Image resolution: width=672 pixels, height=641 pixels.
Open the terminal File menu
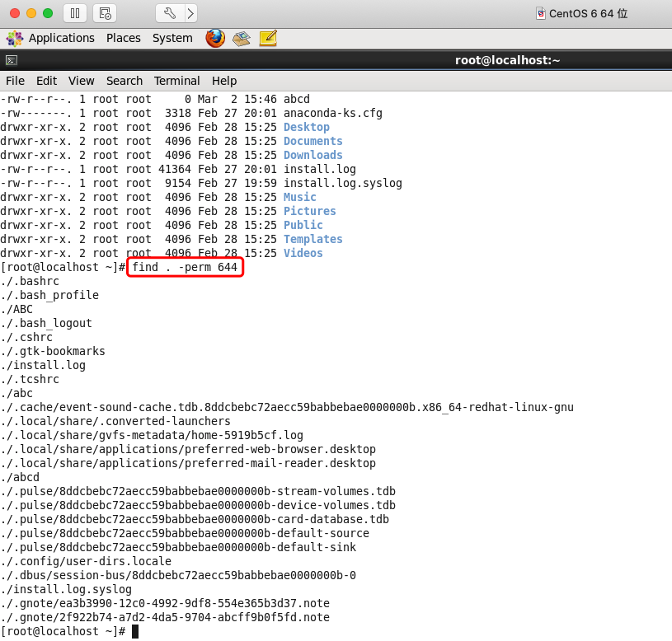tap(15, 81)
